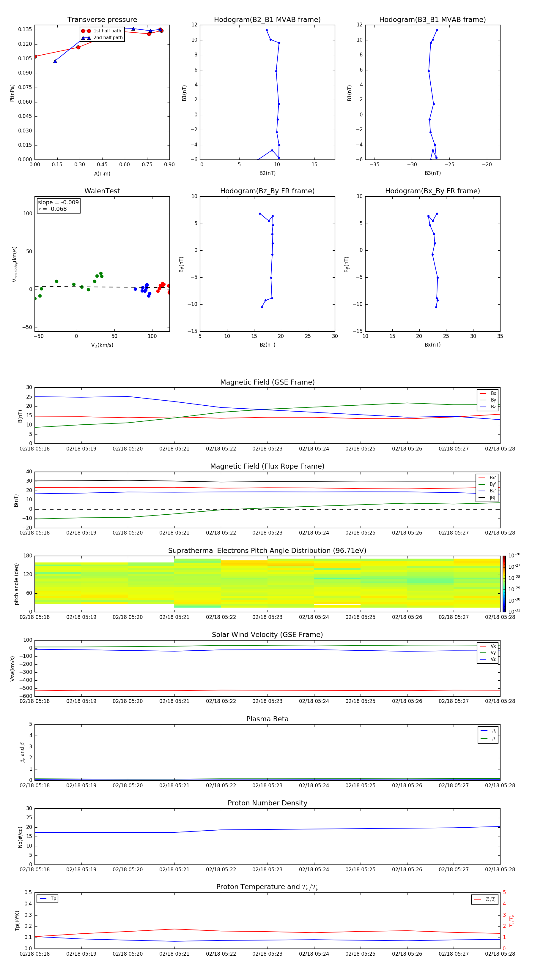The height and width of the screenshot is (980, 535).
Task: Click the 'A(T·m)' x-axis label
Action: tap(102, 173)
